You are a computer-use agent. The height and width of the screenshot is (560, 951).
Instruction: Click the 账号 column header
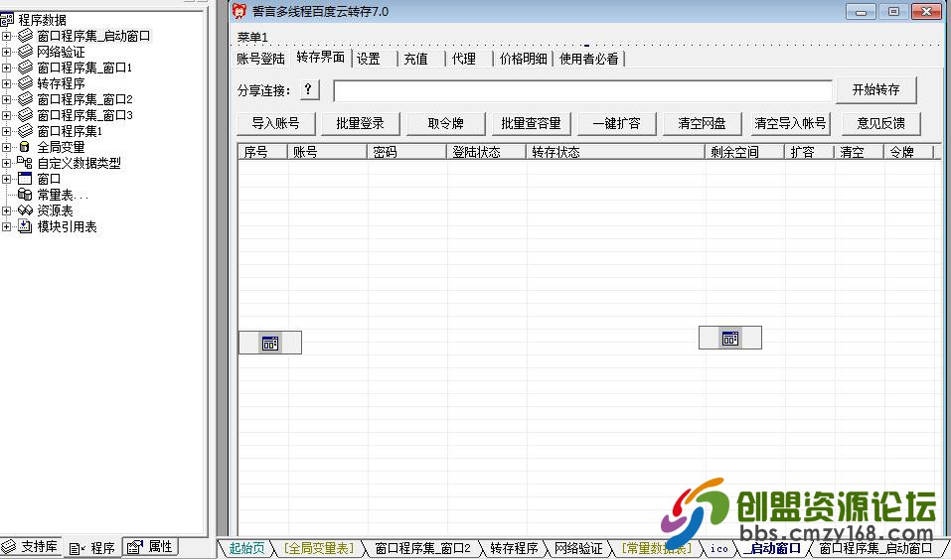(327, 152)
